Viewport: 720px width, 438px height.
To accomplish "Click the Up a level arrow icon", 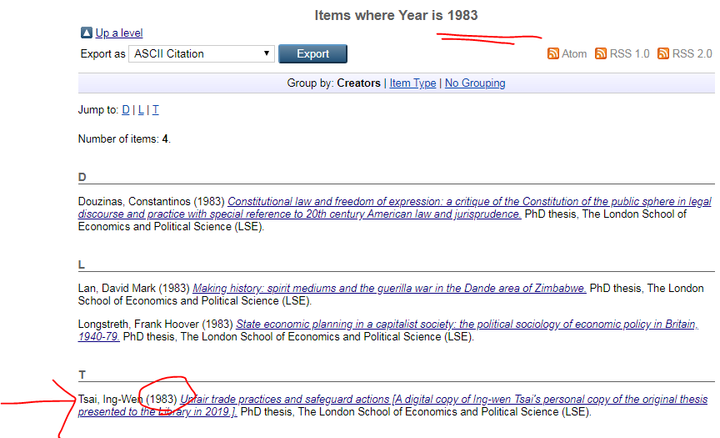I will [x=86, y=33].
